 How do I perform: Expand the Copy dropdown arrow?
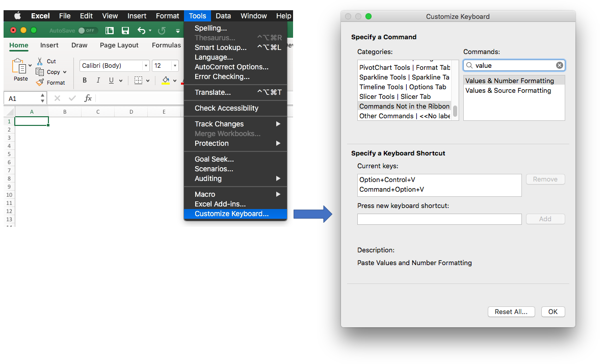(x=65, y=72)
